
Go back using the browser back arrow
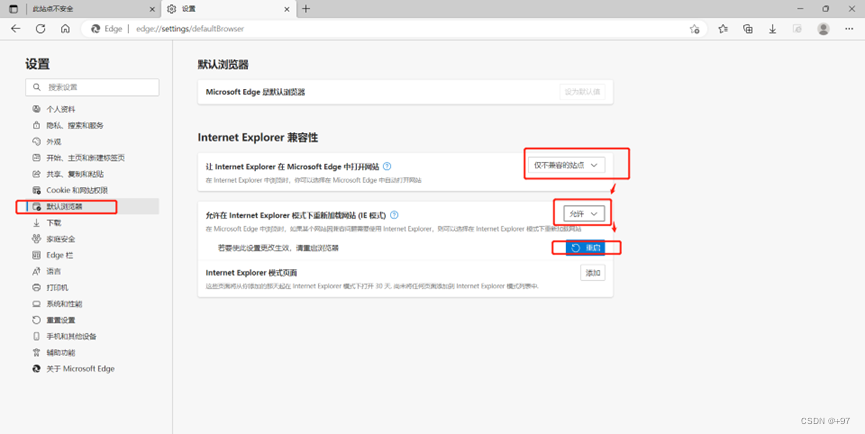(15, 29)
